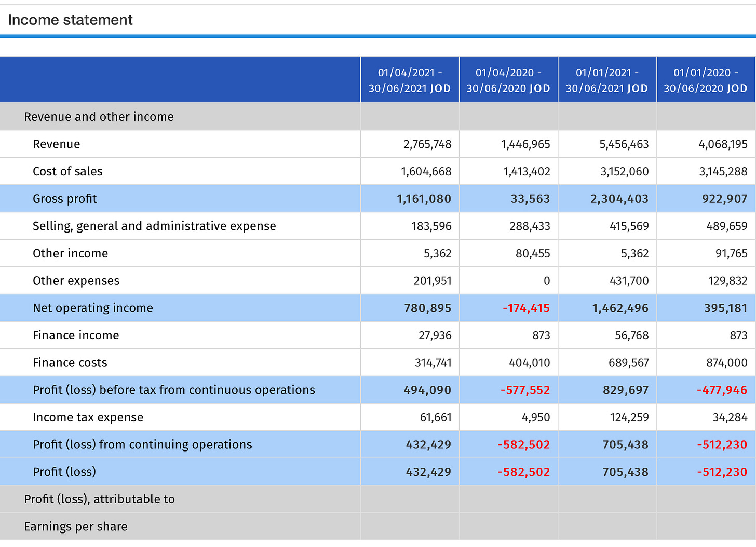Viewport: 756px width, 547px height.
Task: Click revenue value 4,068,195
Action: click(x=723, y=144)
